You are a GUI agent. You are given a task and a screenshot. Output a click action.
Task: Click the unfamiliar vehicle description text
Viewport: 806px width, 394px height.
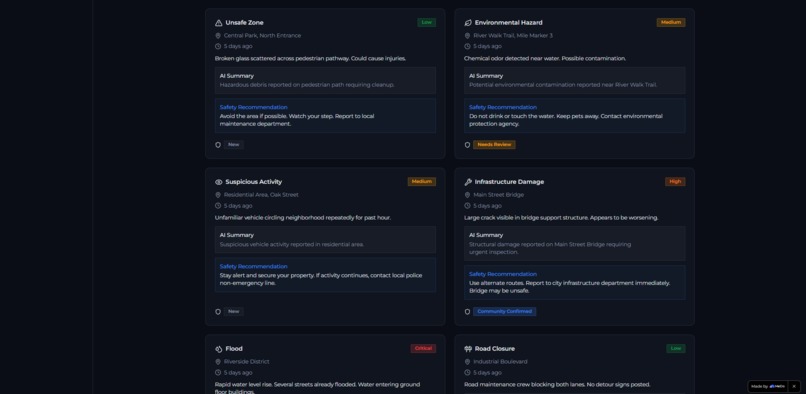[x=303, y=218]
